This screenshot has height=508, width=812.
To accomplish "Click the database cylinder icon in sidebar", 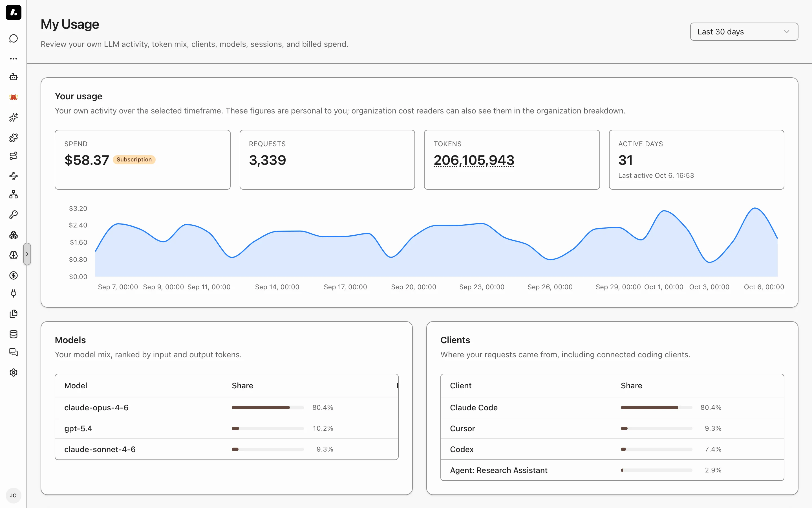I will click(14, 334).
